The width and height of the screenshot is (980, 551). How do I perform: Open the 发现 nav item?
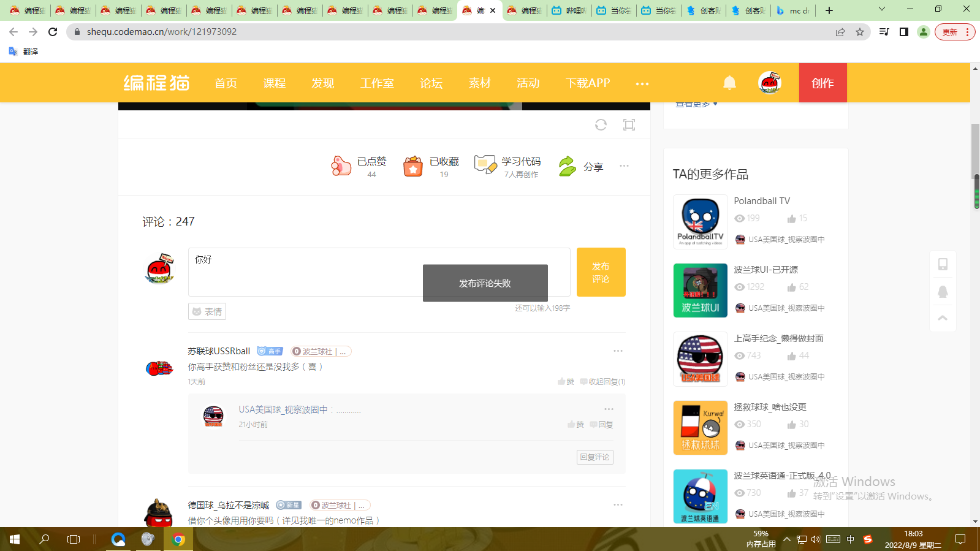point(323,83)
